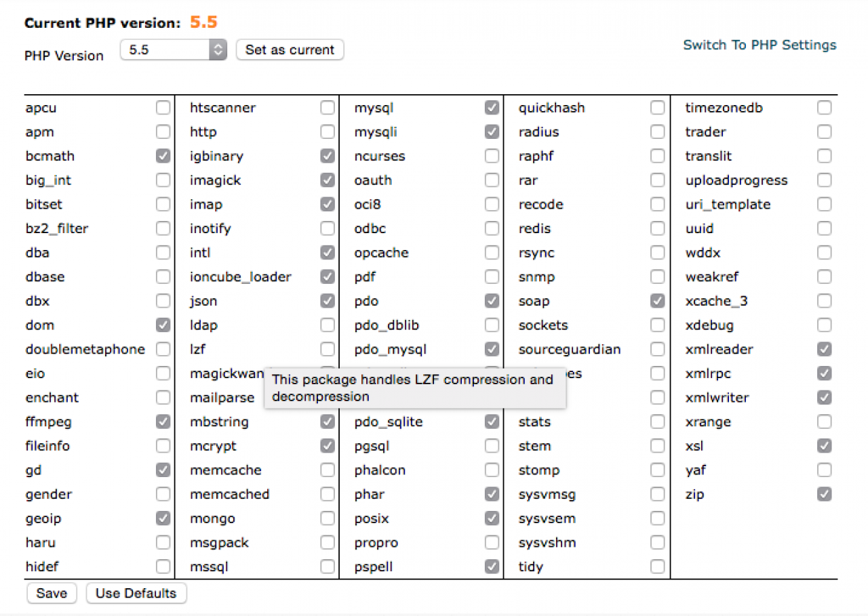This screenshot has height=616, width=868.
Task: Uncheck the zip extension
Action: click(824, 495)
